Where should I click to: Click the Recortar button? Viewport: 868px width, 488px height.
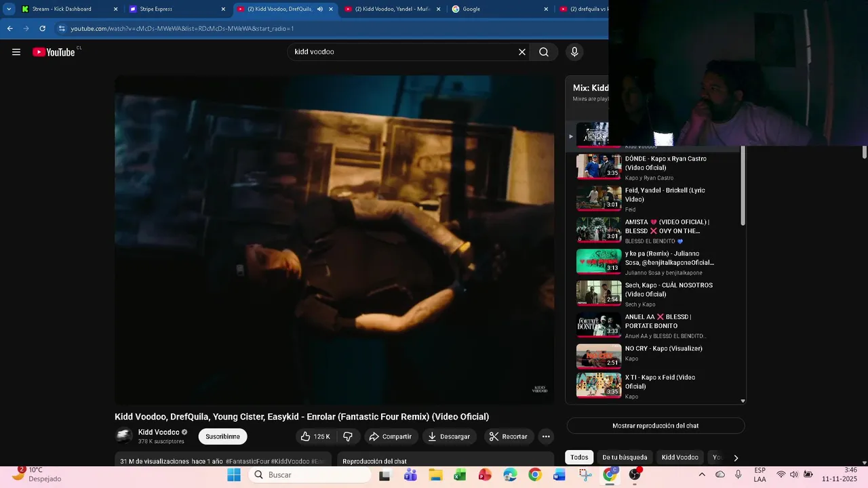pos(509,436)
